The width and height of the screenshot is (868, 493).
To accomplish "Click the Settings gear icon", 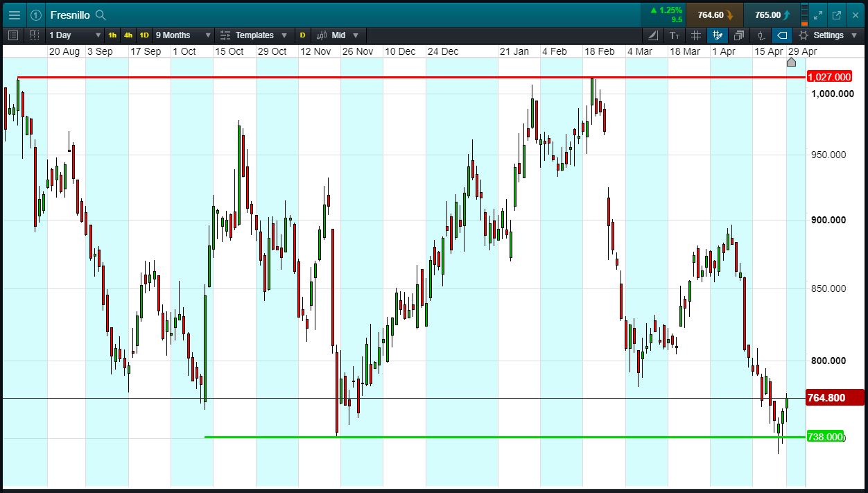I will coord(804,35).
